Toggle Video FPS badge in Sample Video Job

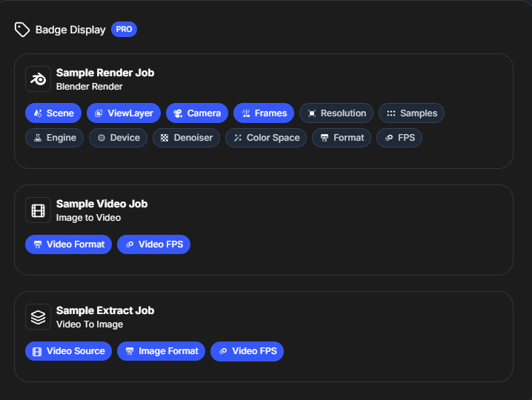click(x=153, y=244)
